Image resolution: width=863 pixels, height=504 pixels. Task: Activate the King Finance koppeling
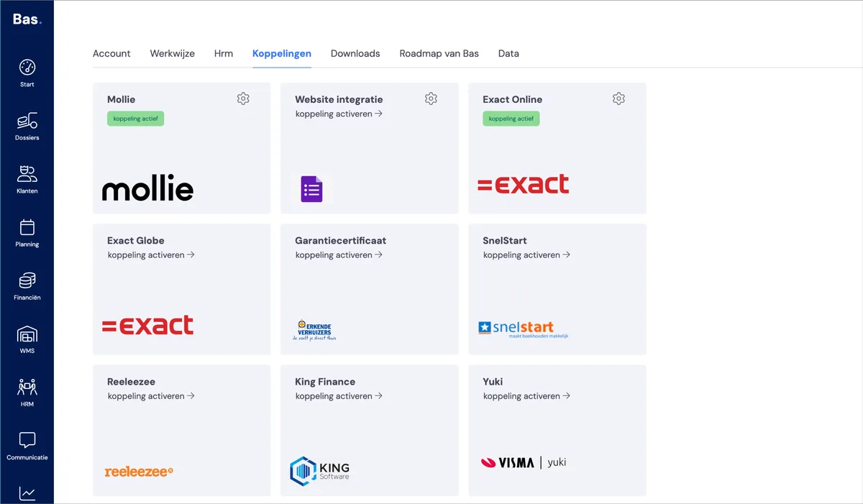(339, 395)
